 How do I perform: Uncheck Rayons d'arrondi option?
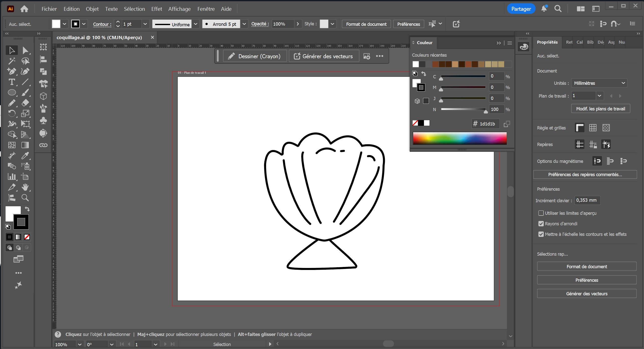click(541, 224)
